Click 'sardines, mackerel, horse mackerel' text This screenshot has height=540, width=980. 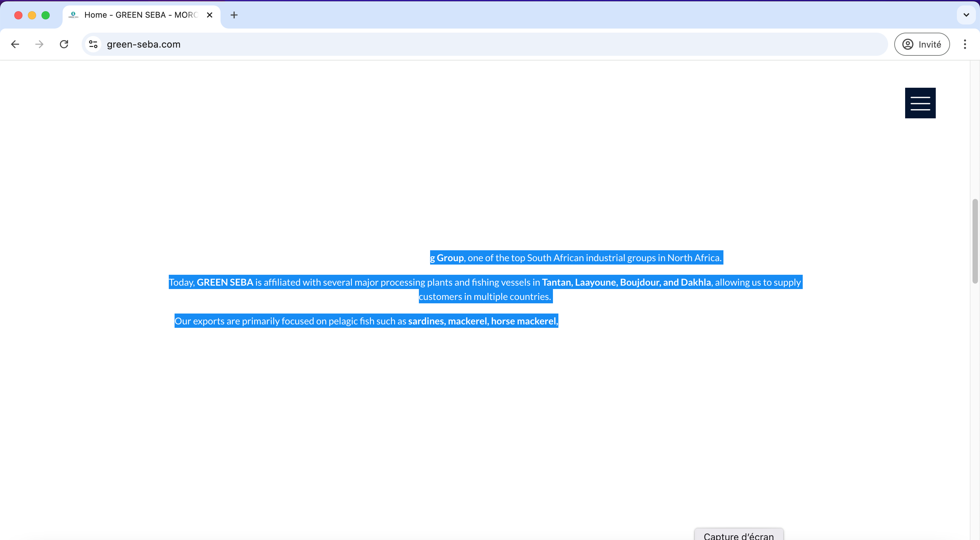tap(483, 321)
